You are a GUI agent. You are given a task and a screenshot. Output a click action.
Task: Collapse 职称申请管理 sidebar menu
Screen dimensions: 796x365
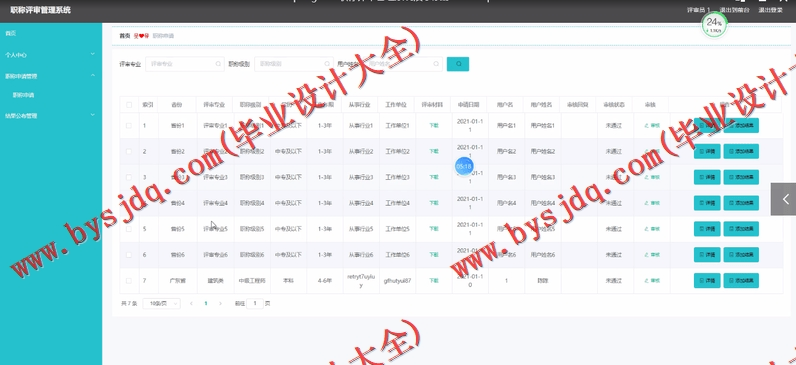(x=51, y=76)
